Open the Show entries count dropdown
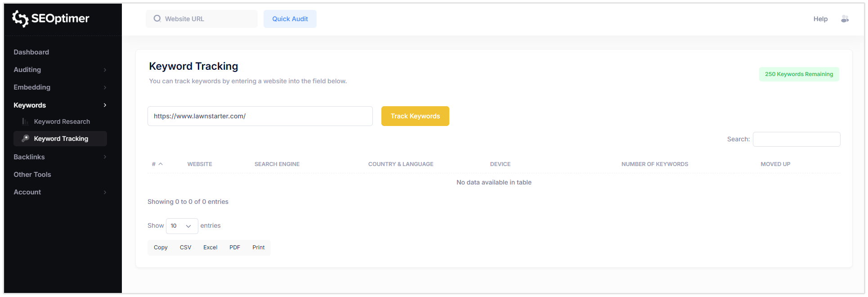 coord(182,226)
